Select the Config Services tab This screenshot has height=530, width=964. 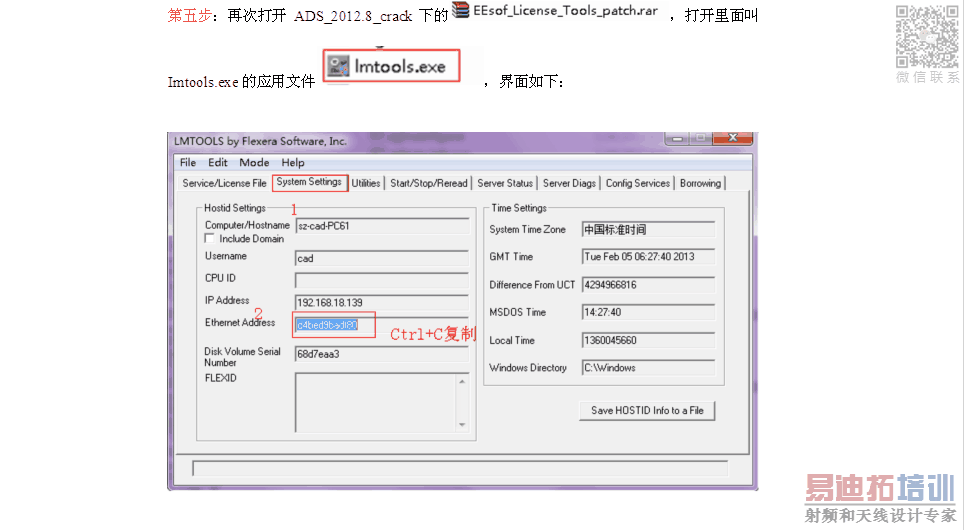638,183
